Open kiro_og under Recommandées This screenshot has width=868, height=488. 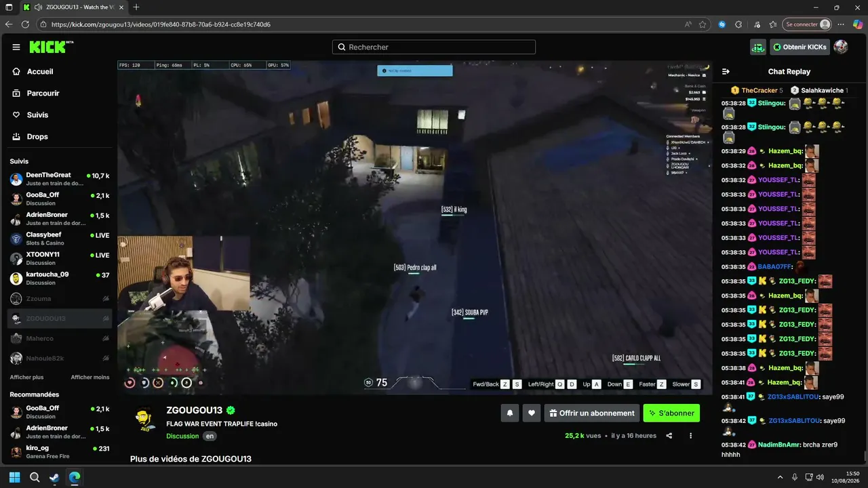pos(60,452)
